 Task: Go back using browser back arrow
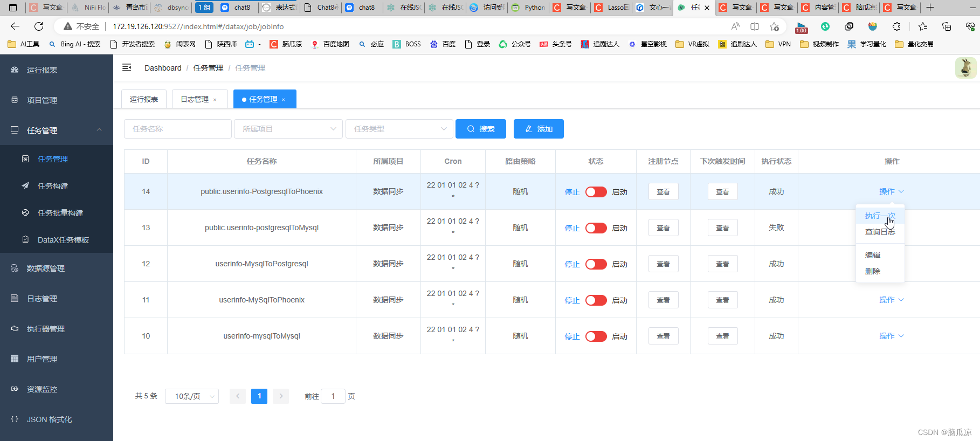point(15,26)
